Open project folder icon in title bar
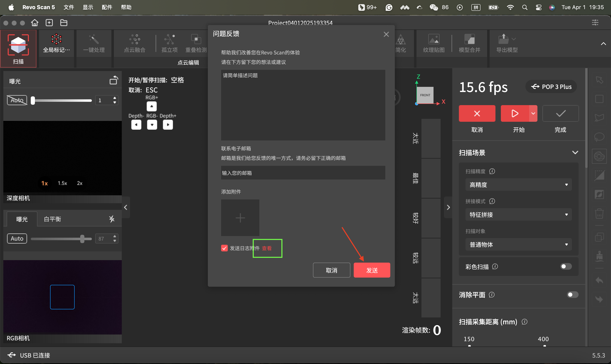Viewport: 611px width, 364px height. pyautogui.click(x=64, y=23)
